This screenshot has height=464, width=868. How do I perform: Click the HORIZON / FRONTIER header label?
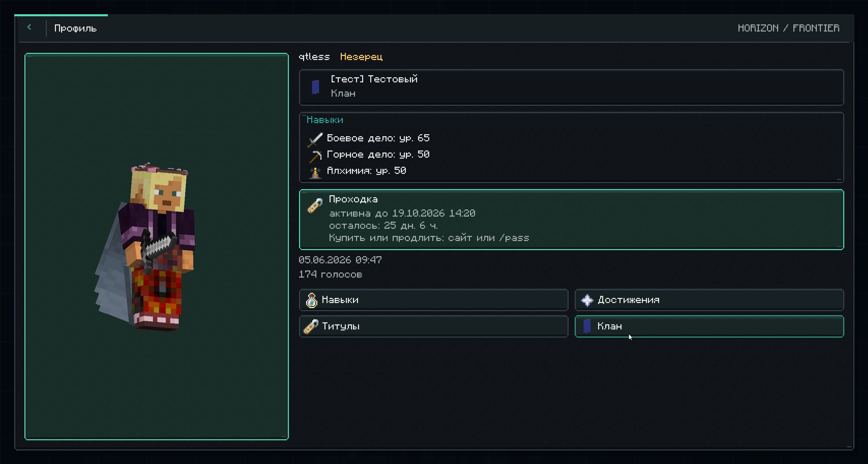pos(789,28)
